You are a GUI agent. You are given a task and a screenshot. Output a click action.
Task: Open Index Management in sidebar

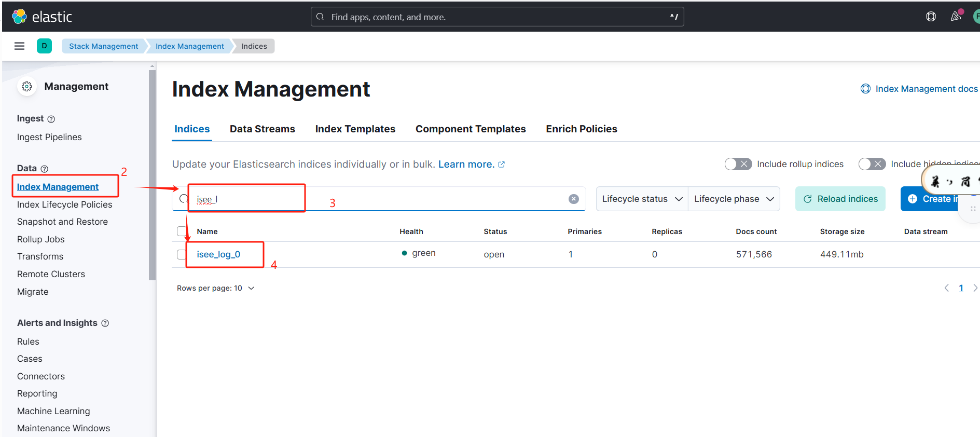point(58,187)
